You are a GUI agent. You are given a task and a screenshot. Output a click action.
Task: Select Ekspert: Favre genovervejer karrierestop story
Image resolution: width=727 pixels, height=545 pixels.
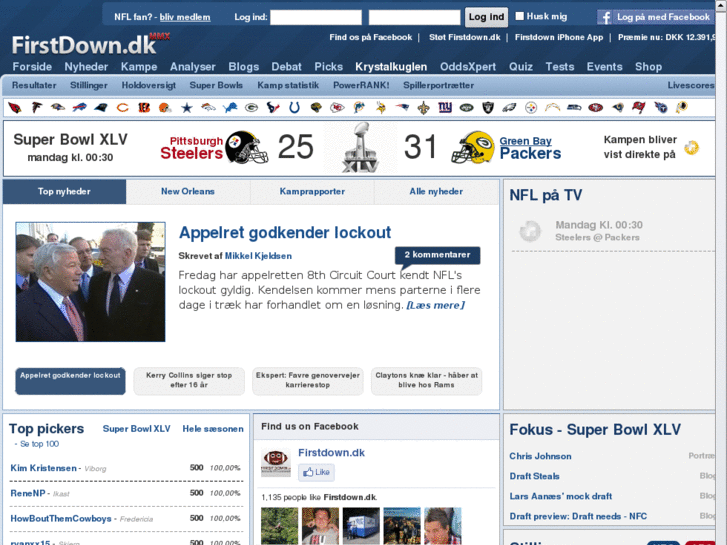click(307, 380)
